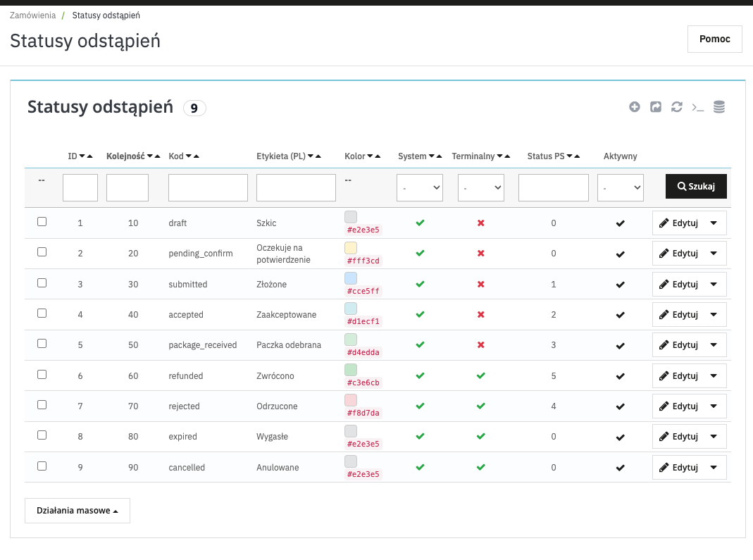Sort System column ascending arrow
Screen dimensions: 753x560
pyautogui.click(x=439, y=156)
